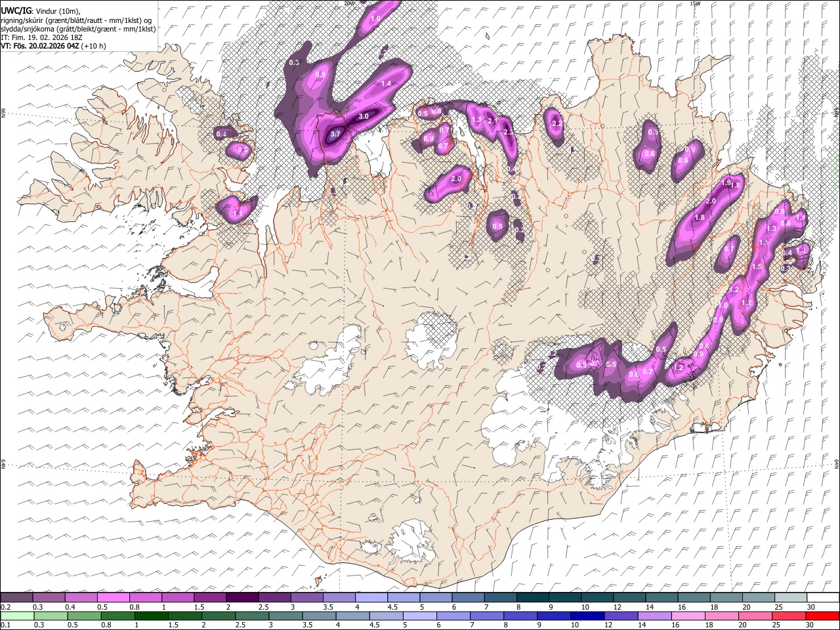
Task: Pick lower-row swatch between 3 and 3.5
Action: (285, 616)
